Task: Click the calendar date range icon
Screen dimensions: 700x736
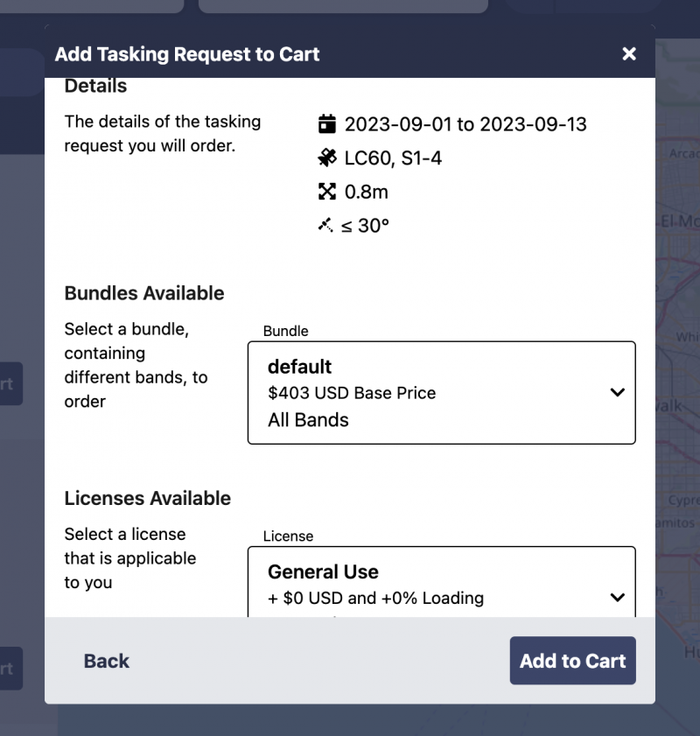Action: tap(326, 123)
